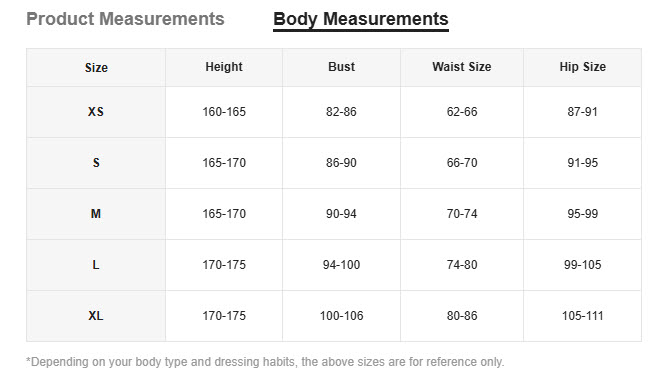Image resolution: width=665 pixels, height=381 pixels.
Task: Select the Body Measurements tab
Action: [x=361, y=20]
